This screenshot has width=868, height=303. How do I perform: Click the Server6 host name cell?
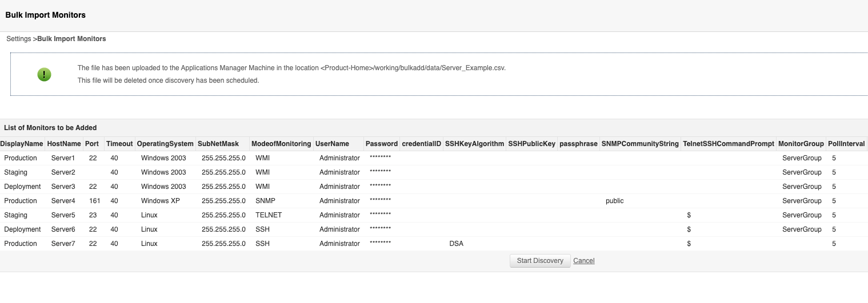(63, 229)
